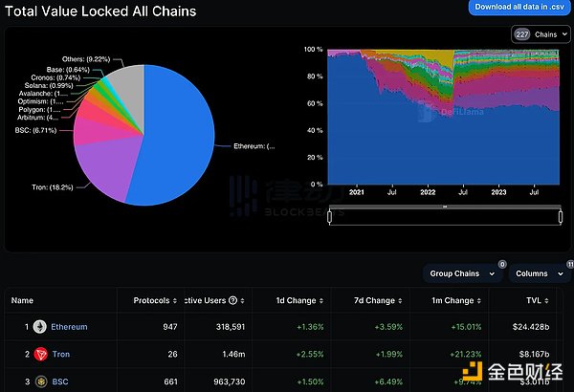Expand the Group Chains dropdown
574x392 pixels.
[x=462, y=273]
